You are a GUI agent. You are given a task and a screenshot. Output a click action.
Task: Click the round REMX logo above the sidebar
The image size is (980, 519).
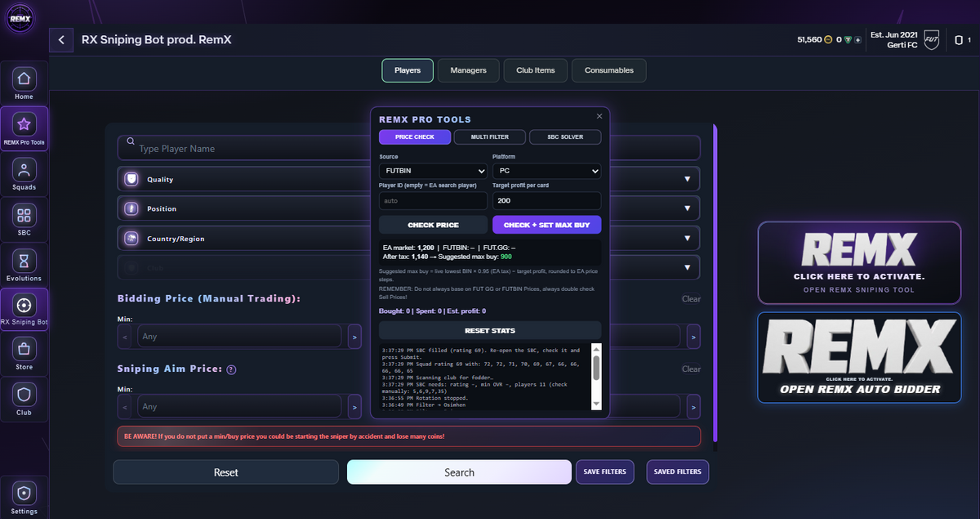[x=20, y=19]
